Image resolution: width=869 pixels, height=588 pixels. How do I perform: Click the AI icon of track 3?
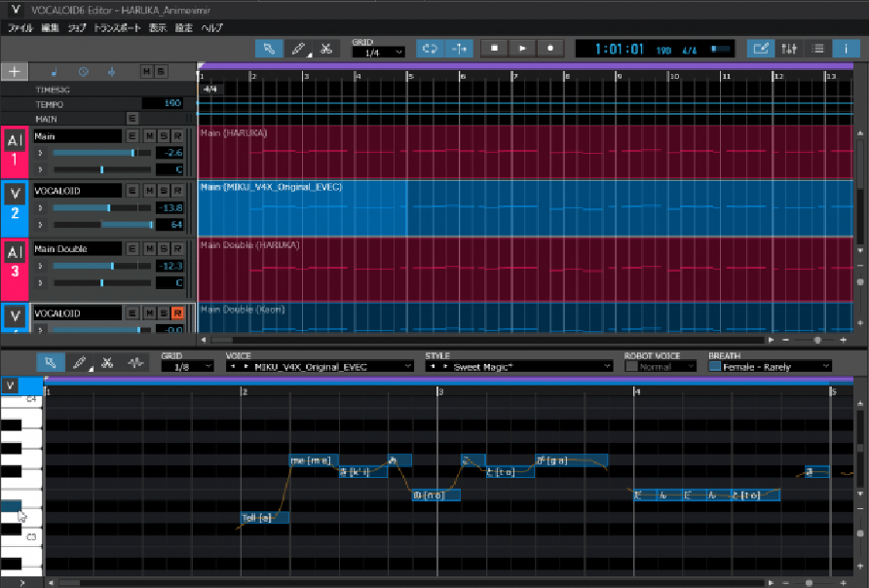tap(15, 252)
